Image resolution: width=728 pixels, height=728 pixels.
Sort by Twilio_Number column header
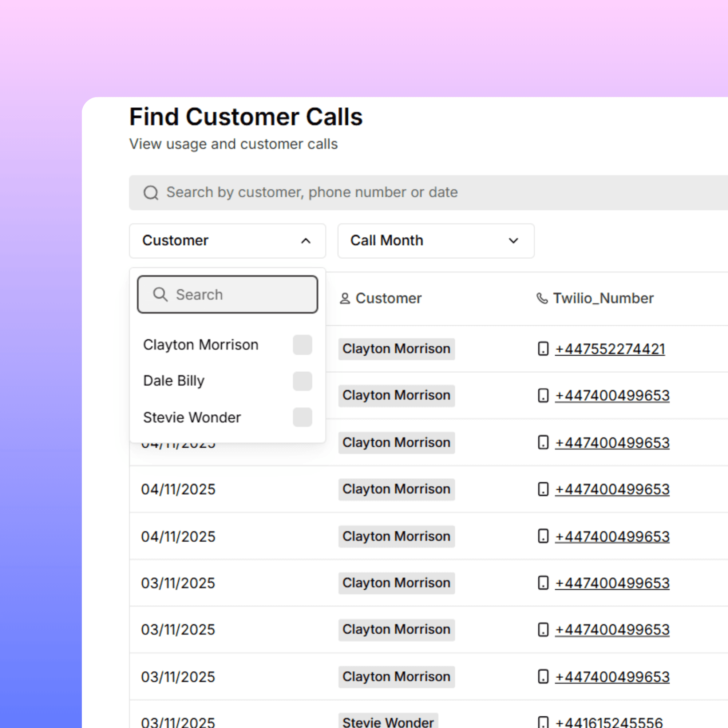pos(603,298)
